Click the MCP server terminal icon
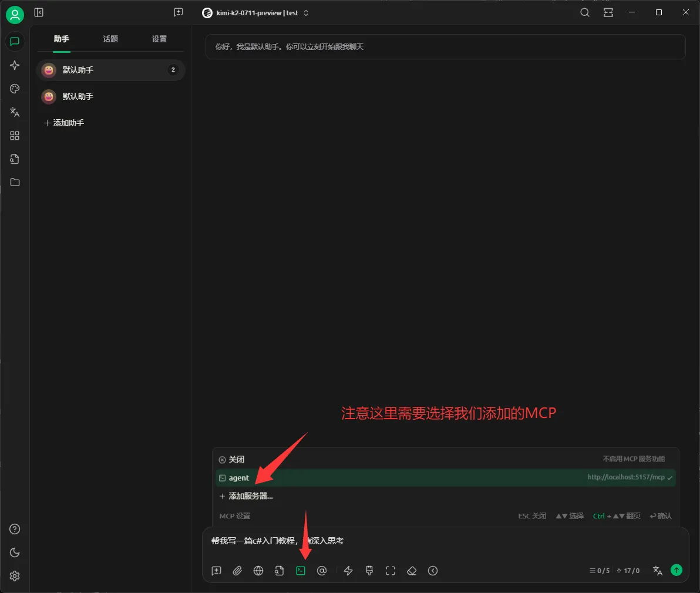This screenshot has width=700, height=593. [301, 571]
